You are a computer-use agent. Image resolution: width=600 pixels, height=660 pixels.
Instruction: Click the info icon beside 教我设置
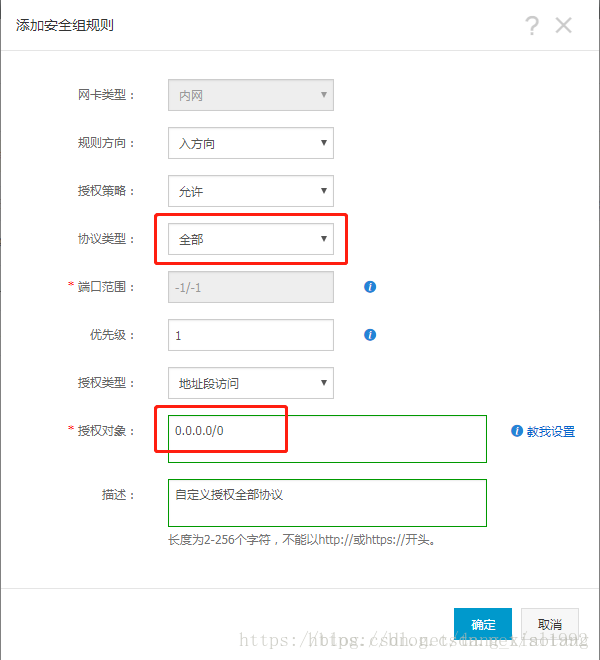[517, 431]
